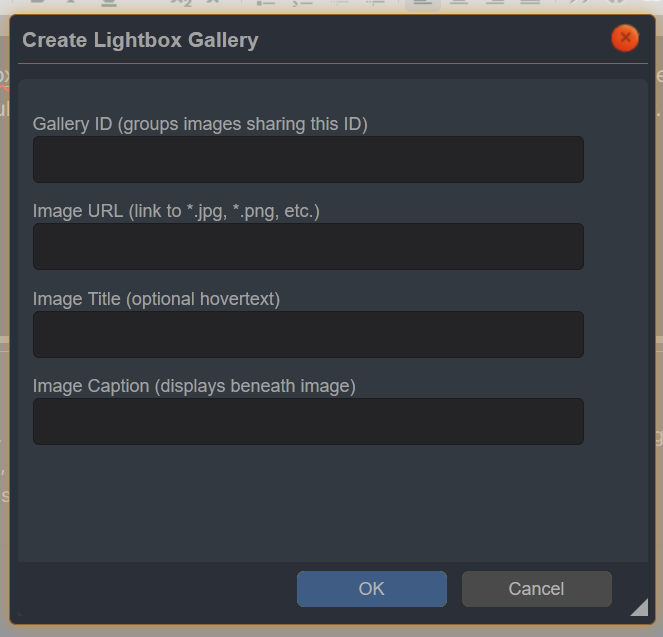
Task: Click the Image Title field label
Action: pyautogui.click(x=156, y=299)
